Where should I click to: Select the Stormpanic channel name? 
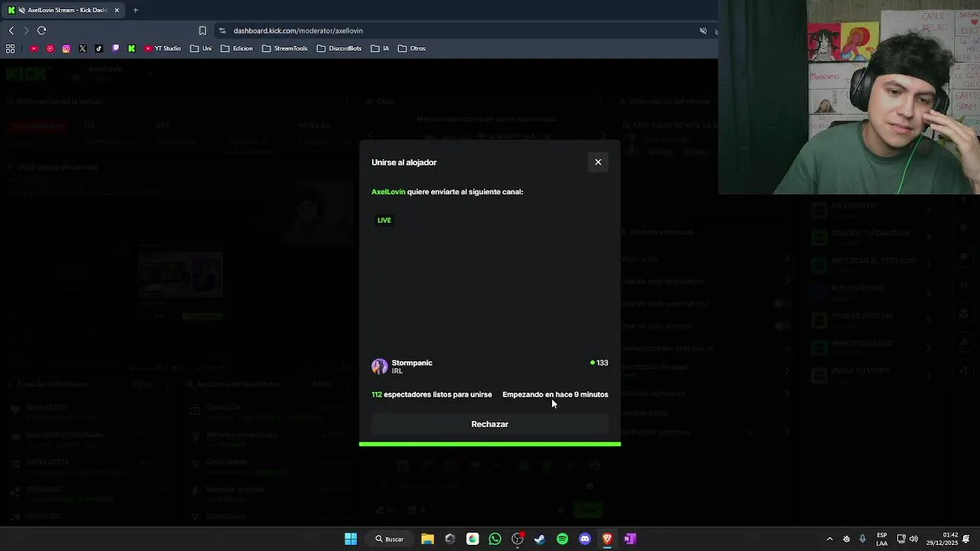pyautogui.click(x=412, y=363)
